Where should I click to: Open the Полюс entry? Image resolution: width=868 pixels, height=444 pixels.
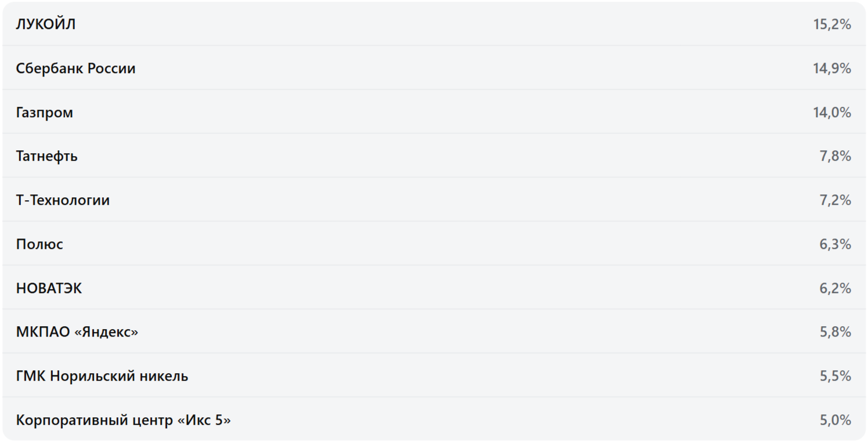pos(39,244)
